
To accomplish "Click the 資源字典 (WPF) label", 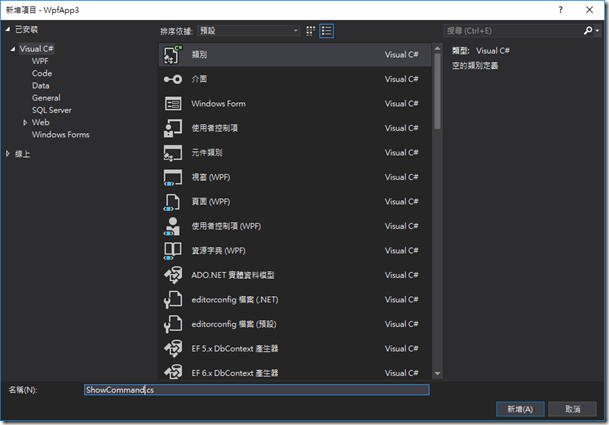I will (x=218, y=251).
